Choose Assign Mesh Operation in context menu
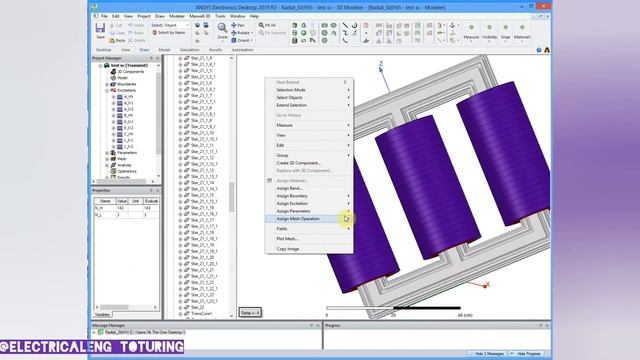This screenshot has height=360, width=640. pyautogui.click(x=309, y=219)
